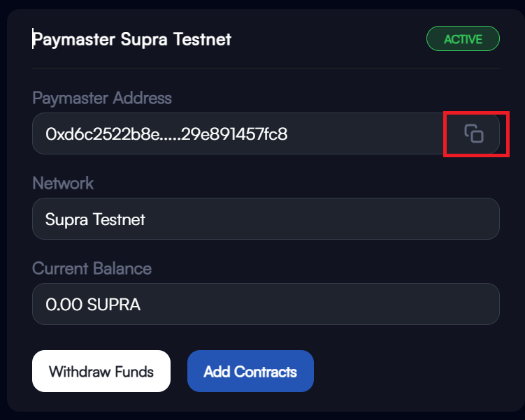Click the Network field label

click(63, 183)
